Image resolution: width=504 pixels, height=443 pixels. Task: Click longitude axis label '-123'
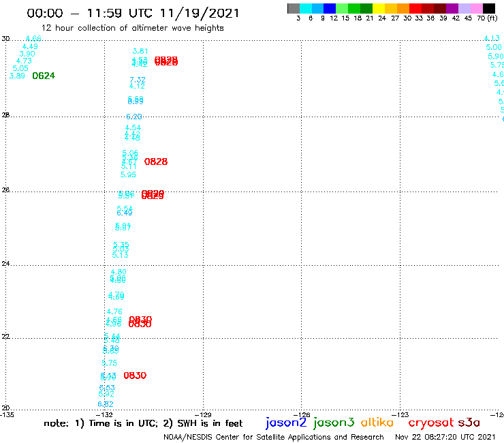[400, 415]
